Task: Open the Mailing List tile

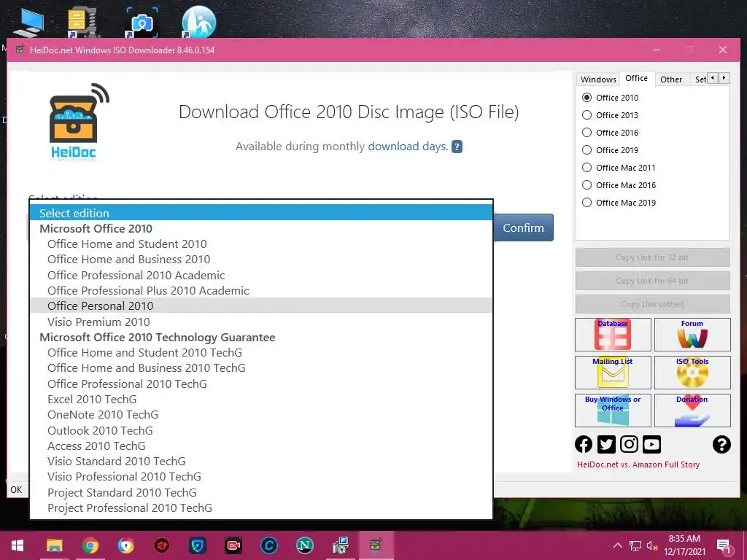Action: pyautogui.click(x=613, y=373)
